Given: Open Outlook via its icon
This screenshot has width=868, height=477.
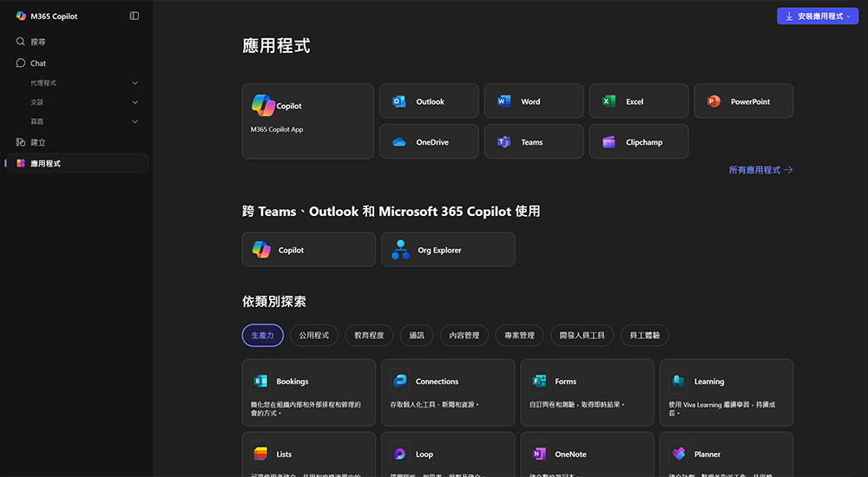Looking at the screenshot, I should pos(398,101).
